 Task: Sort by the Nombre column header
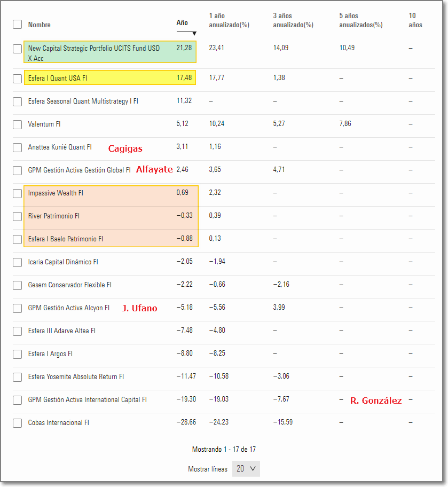[x=39, y=25]
